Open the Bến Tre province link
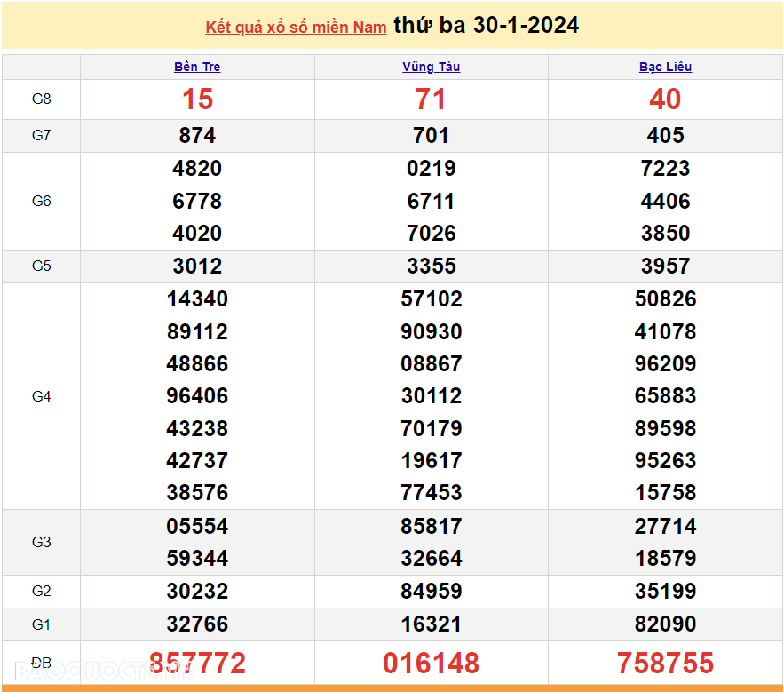The height and width of the screenshot is (692, 784). pyautogui.click(x=197, y=67)
